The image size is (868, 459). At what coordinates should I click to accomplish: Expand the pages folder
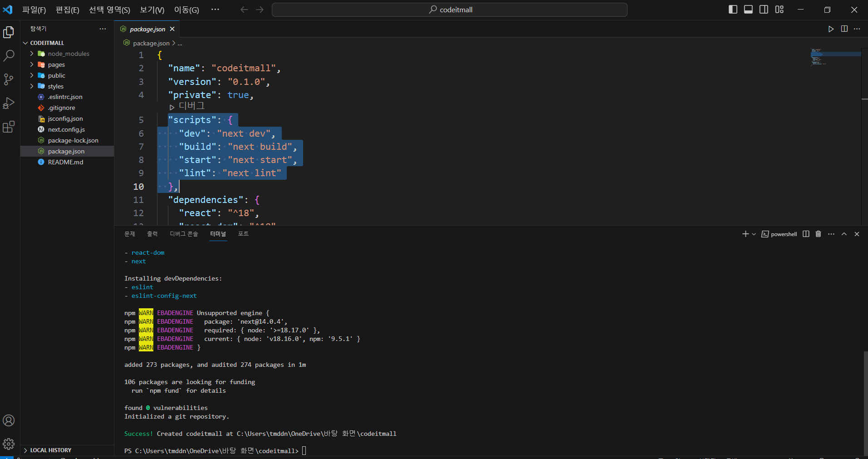pyautogui.click(x=67, y=64)
